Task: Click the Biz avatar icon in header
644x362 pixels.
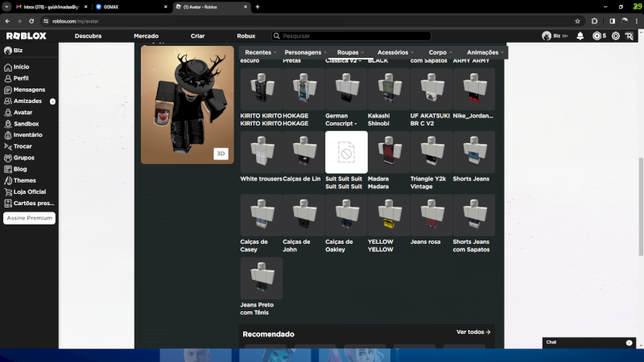Action: [x=547, y=36]
